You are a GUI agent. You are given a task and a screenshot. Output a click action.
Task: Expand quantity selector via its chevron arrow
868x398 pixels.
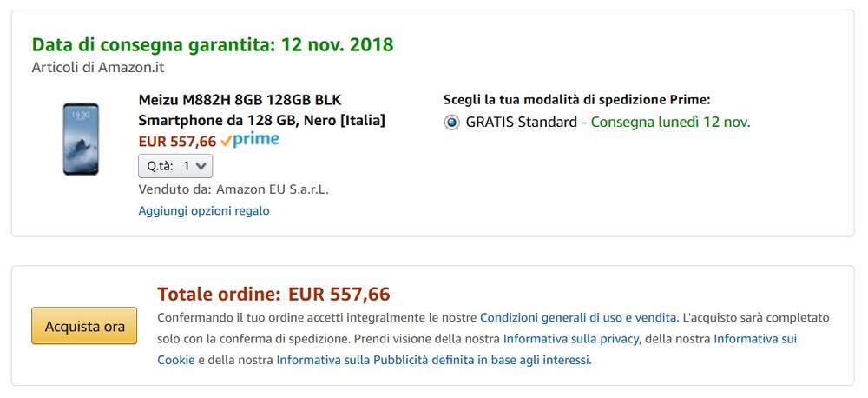click(201, 166)
